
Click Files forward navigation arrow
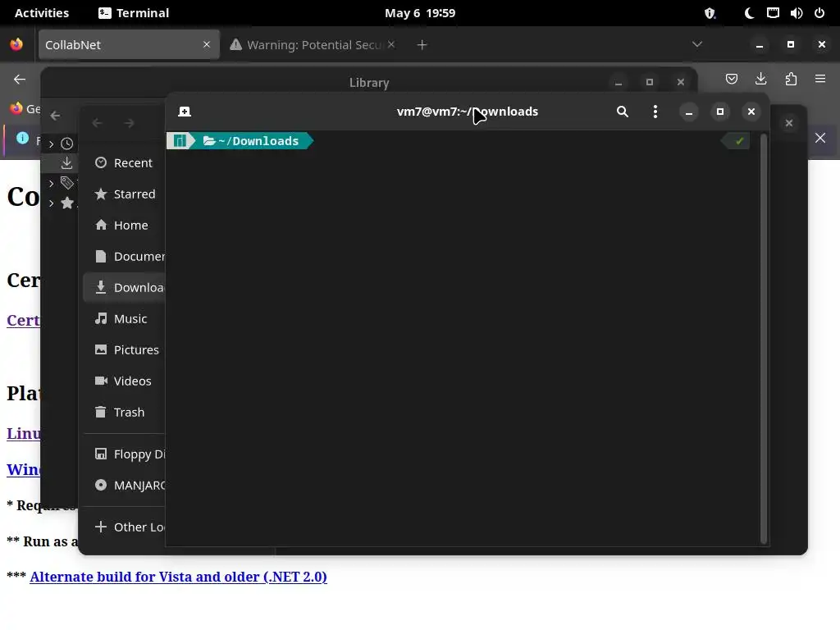coord(129,123)
